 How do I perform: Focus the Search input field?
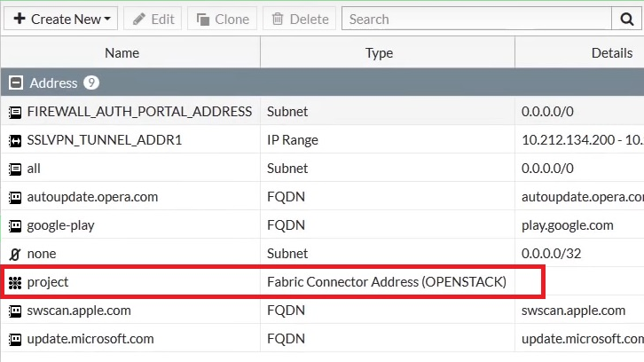pos(475,19)
